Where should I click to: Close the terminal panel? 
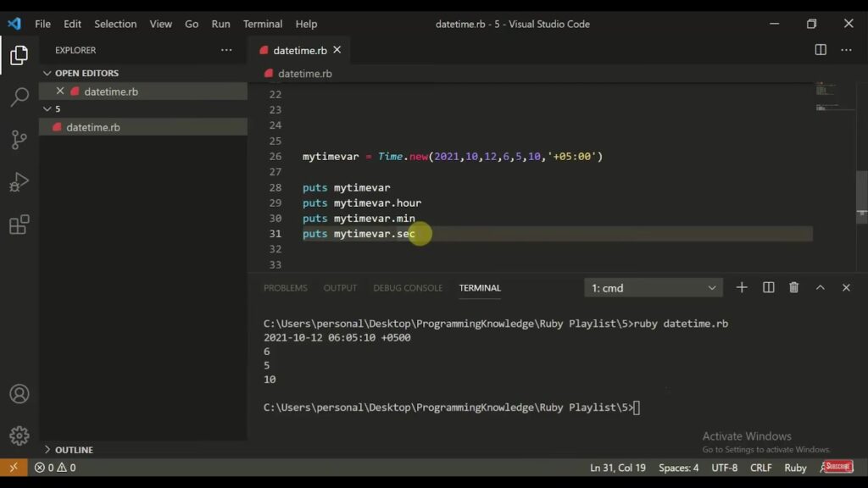pyautogui.click(x=846, y=288)
